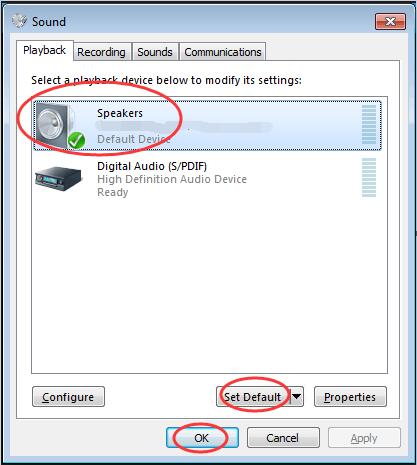The width and height of the screenshot is (417, 465).
Task: Select the Speakers Default Device entry
Action: tap(207, 126)
